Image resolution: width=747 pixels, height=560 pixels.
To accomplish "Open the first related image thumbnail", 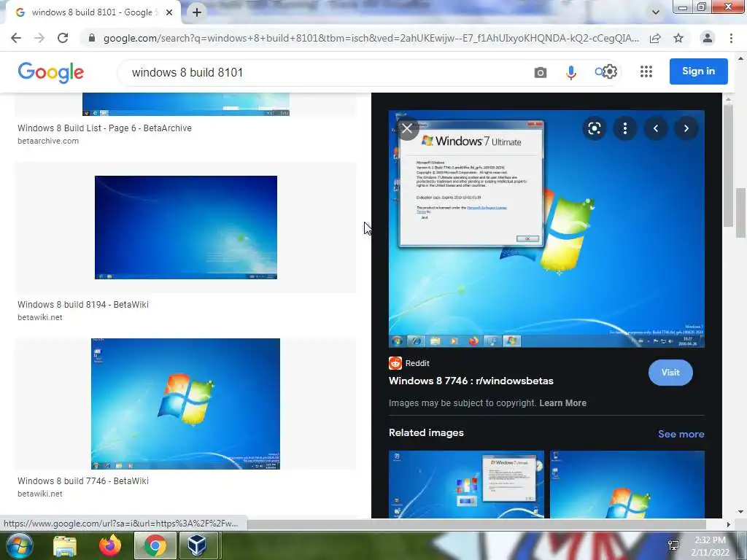I will click(466, 484).
